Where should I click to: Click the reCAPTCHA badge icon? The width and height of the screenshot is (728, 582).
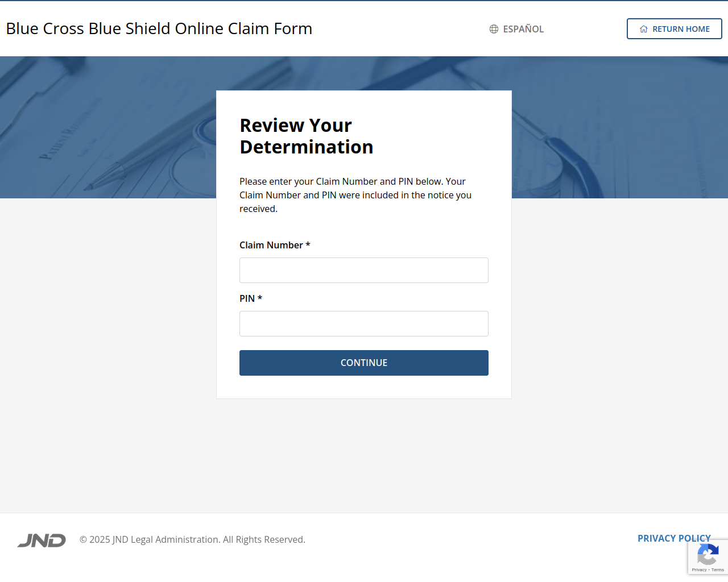(708, 554)
